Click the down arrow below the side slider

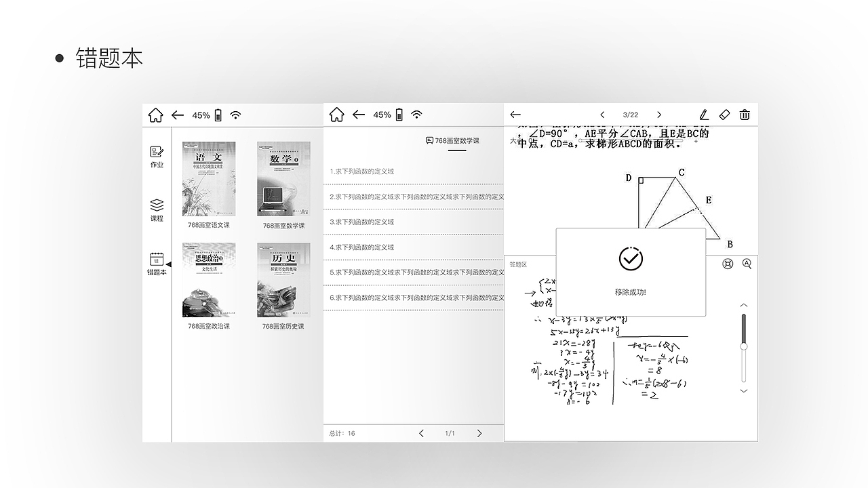(743, 391)
